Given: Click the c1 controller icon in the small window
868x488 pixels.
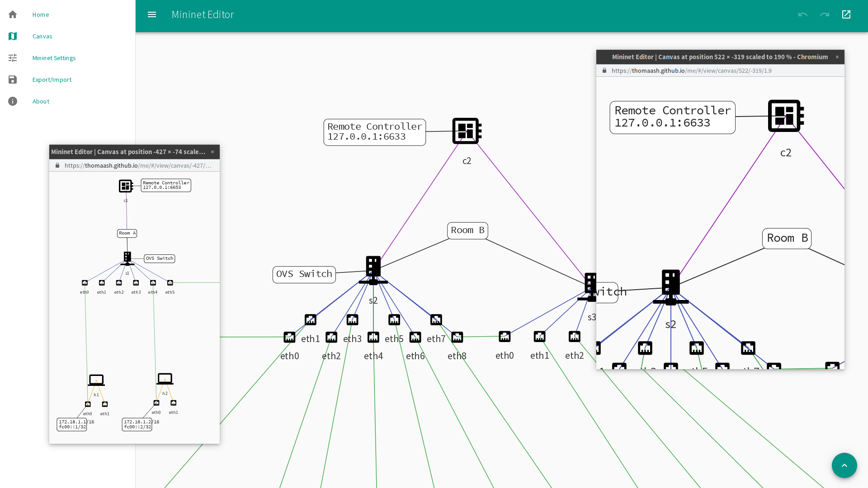Looking at the screenshot, I should (x=126, y=186).
